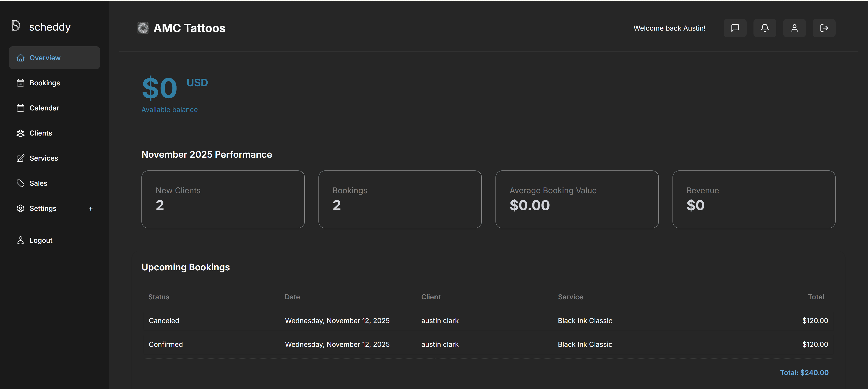
Task: Open the messages chat icon
Action: (x=735, y=28)
